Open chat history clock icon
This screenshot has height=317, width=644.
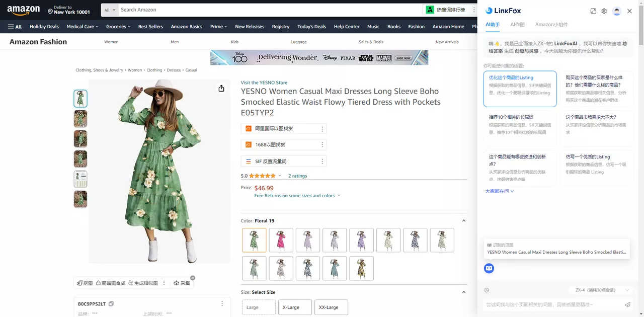(487, 290)
